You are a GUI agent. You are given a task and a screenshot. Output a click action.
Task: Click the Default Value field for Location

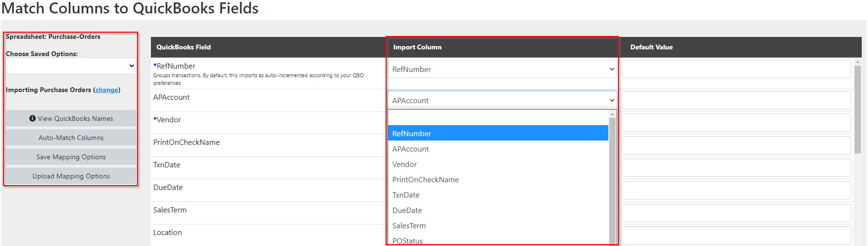(736, 235)
